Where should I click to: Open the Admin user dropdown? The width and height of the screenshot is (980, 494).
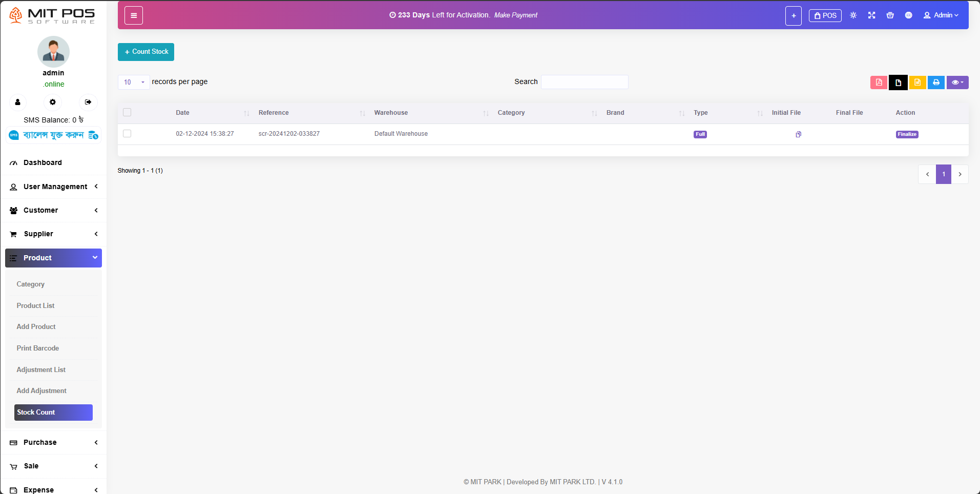(x=941, y=15)
